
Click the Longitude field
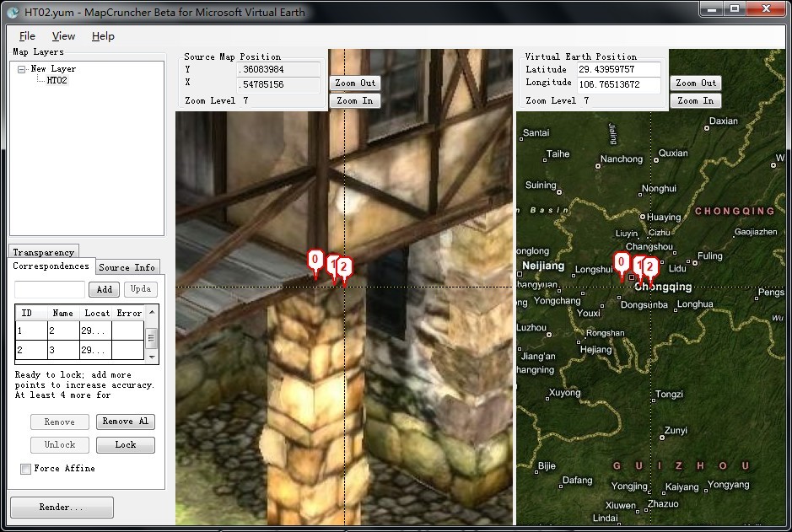coord(619,84)
